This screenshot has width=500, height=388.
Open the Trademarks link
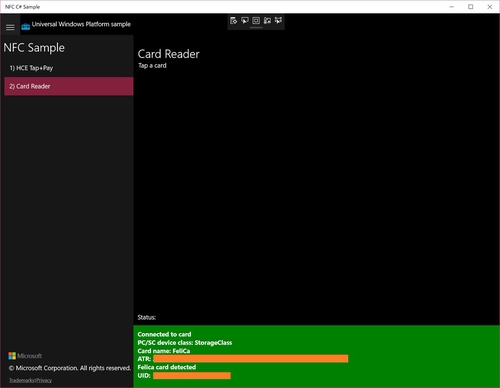tap(22, 380)
